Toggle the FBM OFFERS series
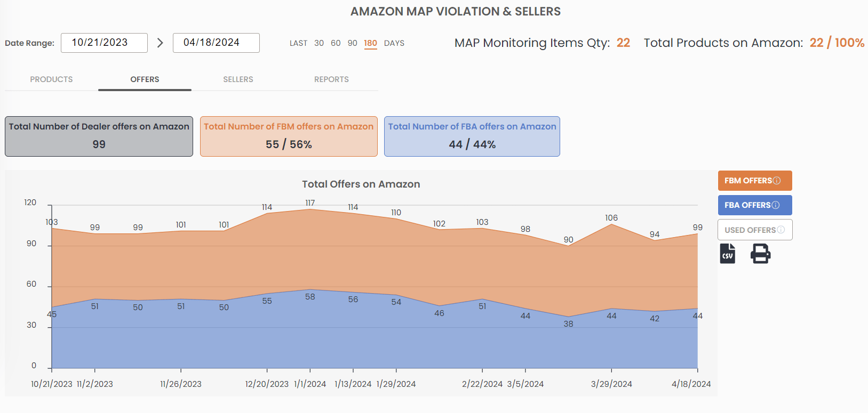This screenshot has width=868, height=413. click(755, 181)
